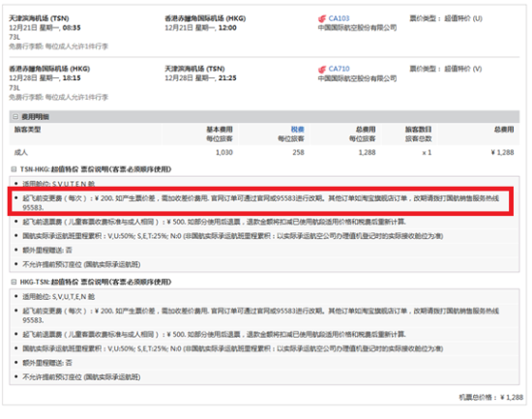This screenshot has width=532, height=419.
Task: Click 适用舱位 S,V,U,T,E,N line under HKG-TSN
Action: tap(59, 297)
